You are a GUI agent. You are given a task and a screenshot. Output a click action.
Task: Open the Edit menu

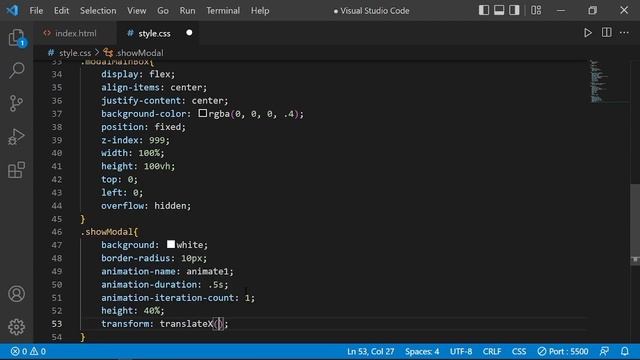(x=61, y=11)
